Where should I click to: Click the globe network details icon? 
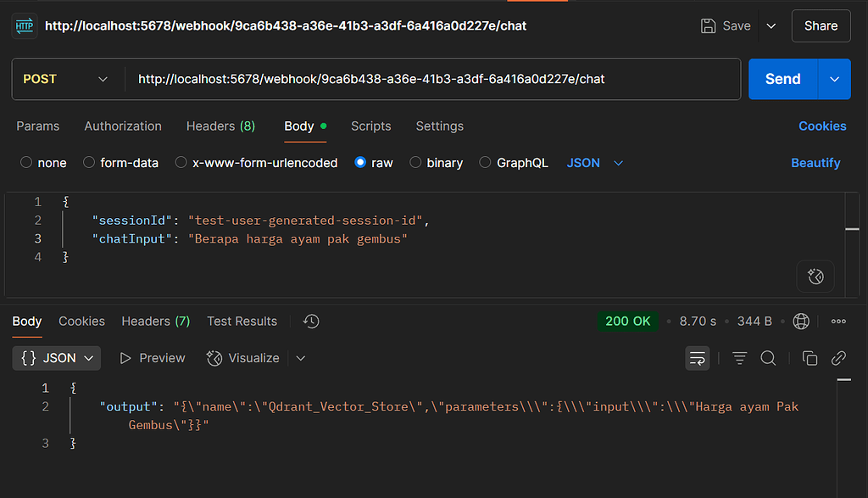[801, 321]
